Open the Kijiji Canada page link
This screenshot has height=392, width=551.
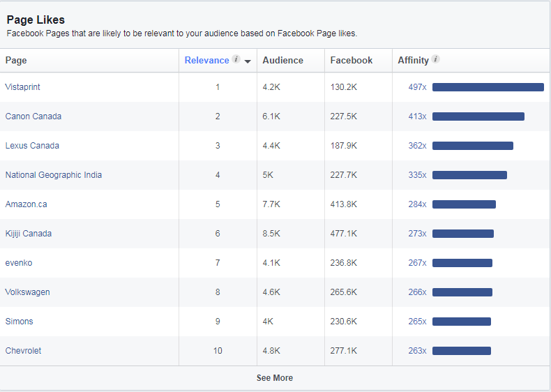coord(28,234)
